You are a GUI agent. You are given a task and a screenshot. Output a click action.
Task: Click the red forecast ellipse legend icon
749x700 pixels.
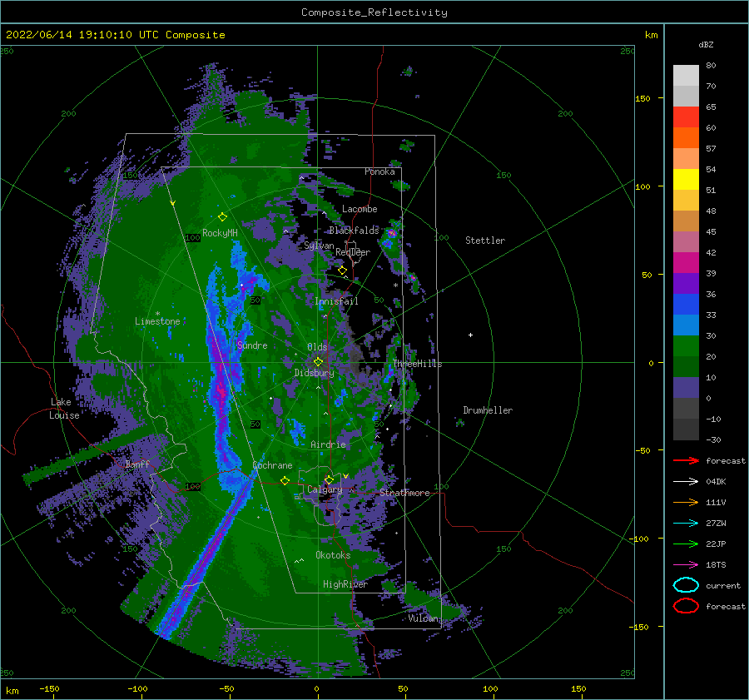coord(686,606)
